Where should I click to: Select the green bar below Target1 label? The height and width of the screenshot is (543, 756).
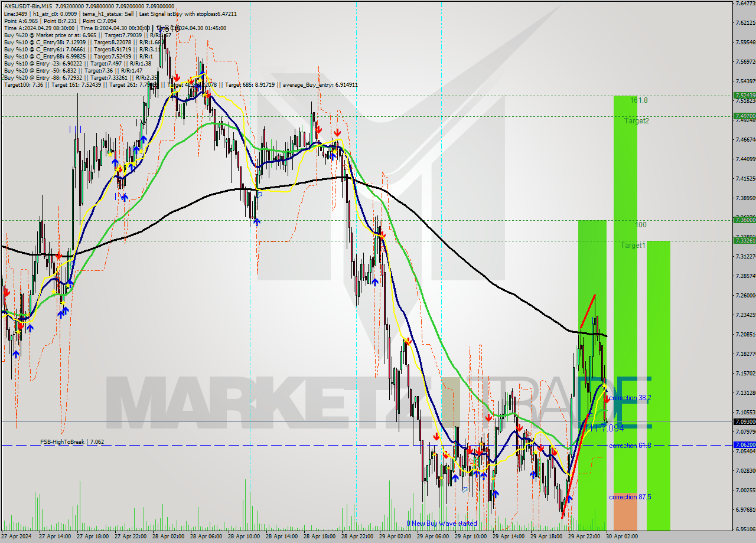(659, 385)
